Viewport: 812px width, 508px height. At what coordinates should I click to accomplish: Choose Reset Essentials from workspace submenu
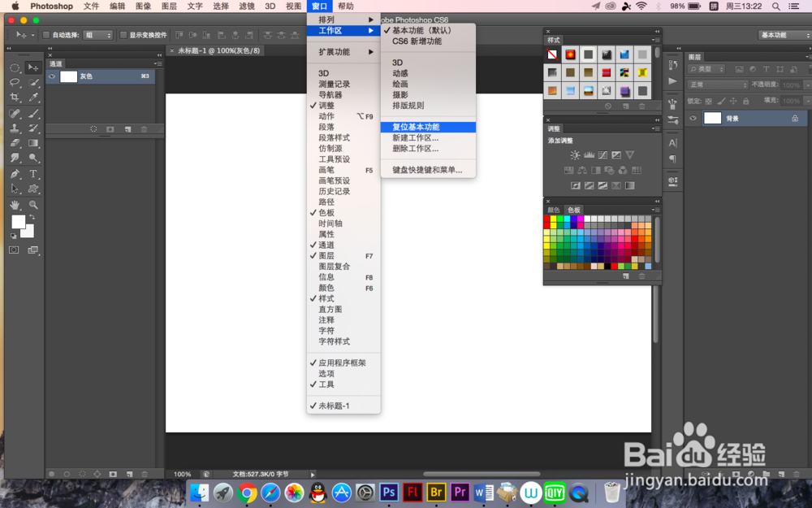pos(428,127)
